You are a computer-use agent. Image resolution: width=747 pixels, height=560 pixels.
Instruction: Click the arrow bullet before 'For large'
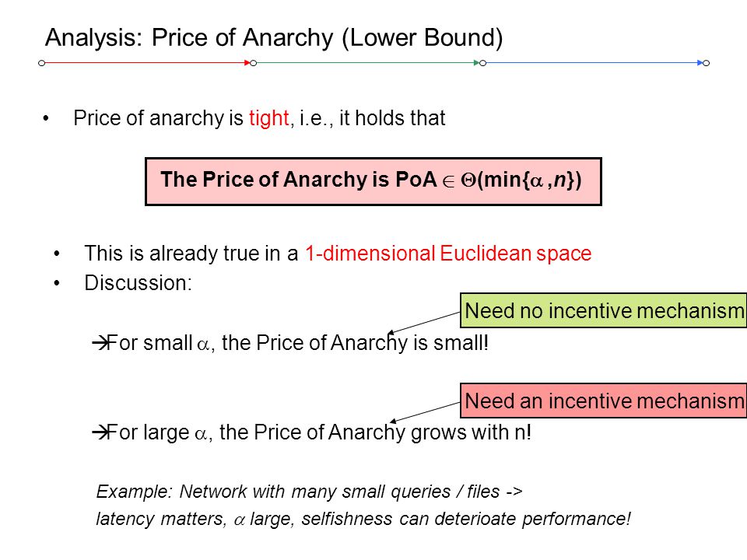(x=100, y=432)
